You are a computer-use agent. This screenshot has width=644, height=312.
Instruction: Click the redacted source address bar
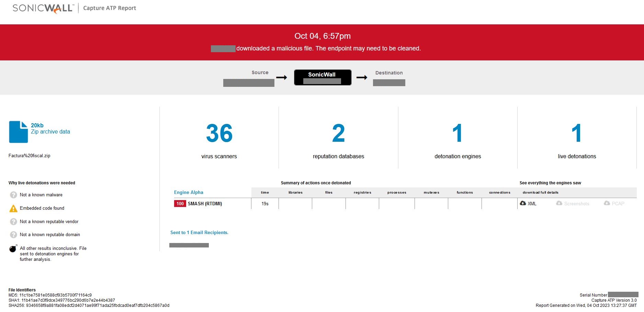(249, 83)
